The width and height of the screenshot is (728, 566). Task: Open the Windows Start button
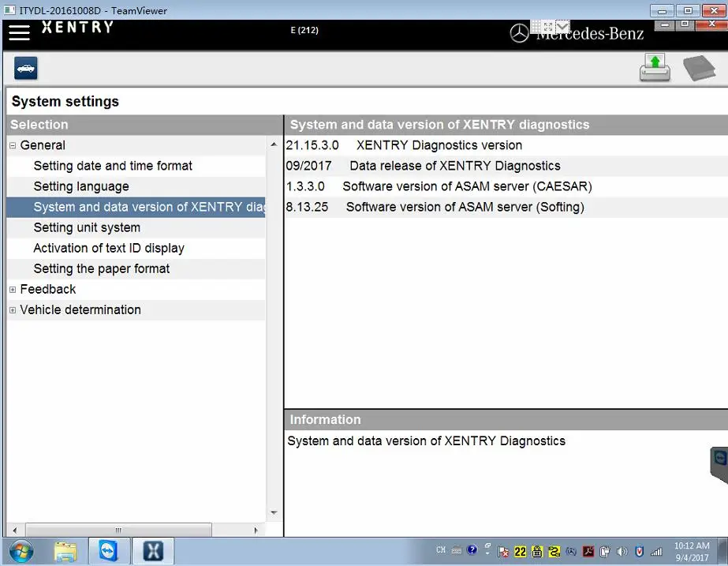tap(21, 552)
